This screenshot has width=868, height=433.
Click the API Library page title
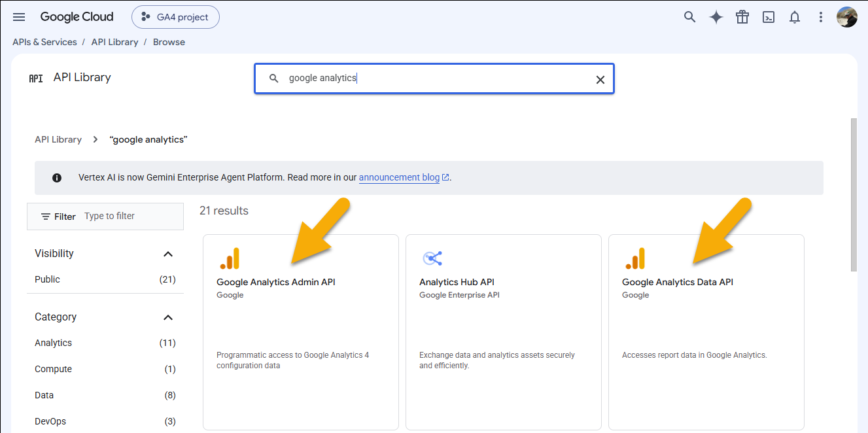(x=82, y=77)
